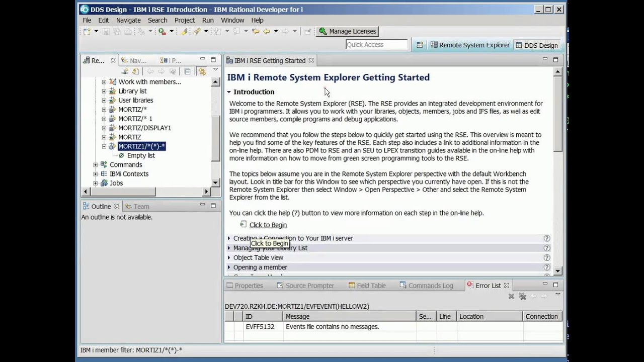Open help for Opening a member step

547,267
